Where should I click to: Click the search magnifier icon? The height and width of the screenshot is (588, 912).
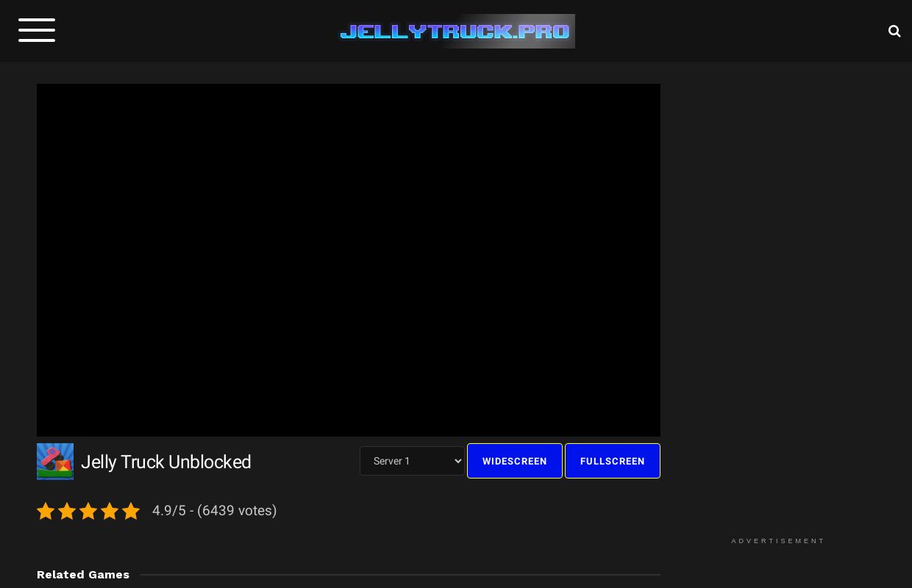click(894, 31)
